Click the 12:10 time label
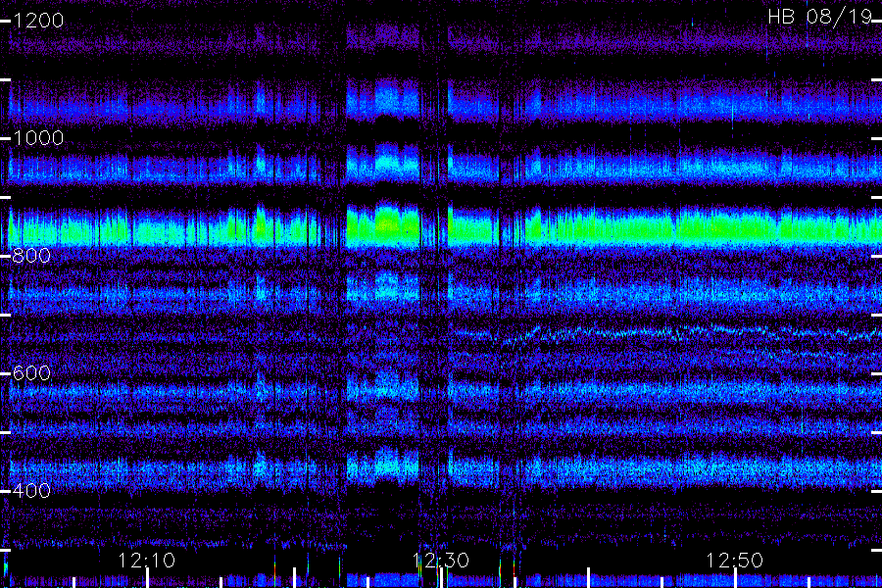 [146, 561]
